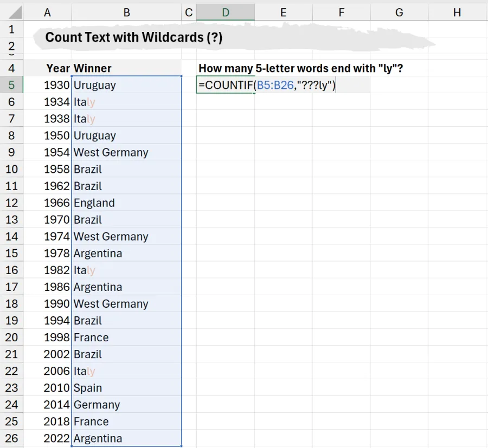Viewport: 488px width, 448px height.
Task: Select column header B
Action: pyautogui.click(x=126, y=11)
